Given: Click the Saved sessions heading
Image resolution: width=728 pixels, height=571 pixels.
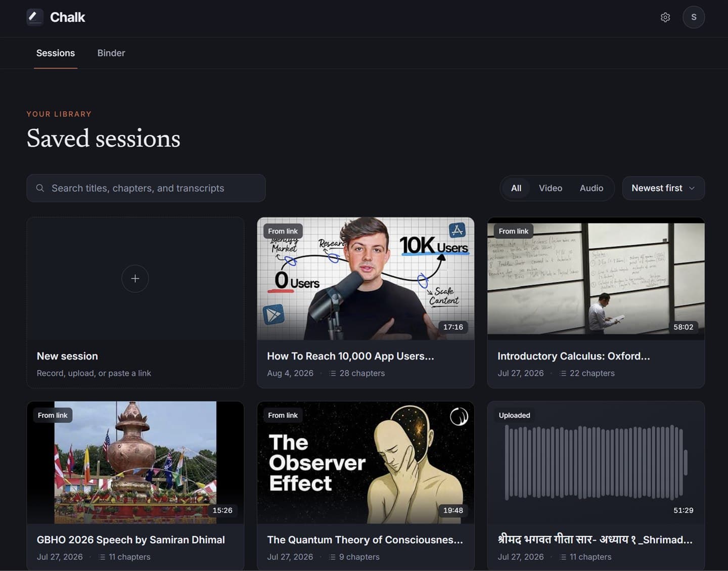Looking at the screenshot, I should tap(104, 138).
